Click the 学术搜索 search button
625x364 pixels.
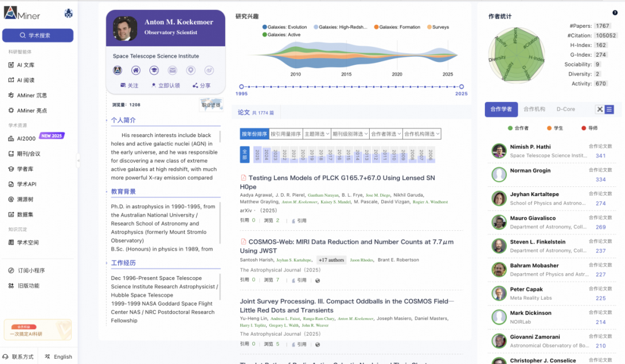38,35
